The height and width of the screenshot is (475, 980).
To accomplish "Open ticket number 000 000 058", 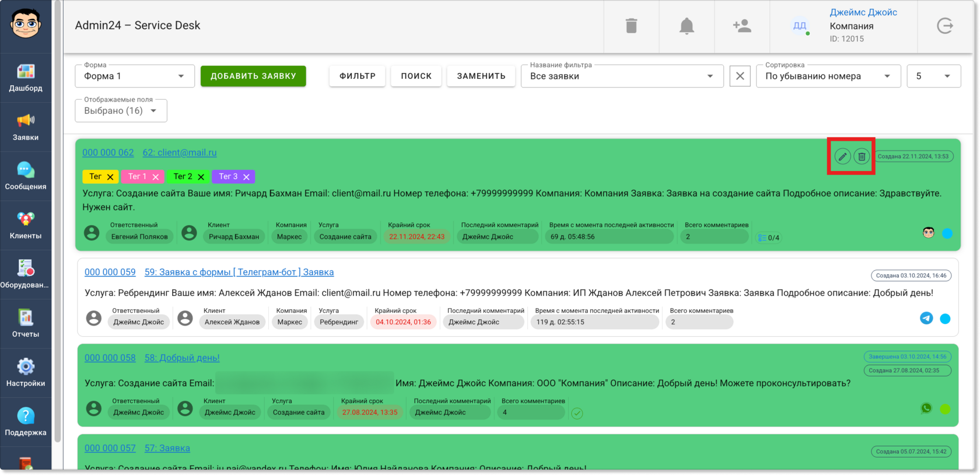I will click(110, 358).
